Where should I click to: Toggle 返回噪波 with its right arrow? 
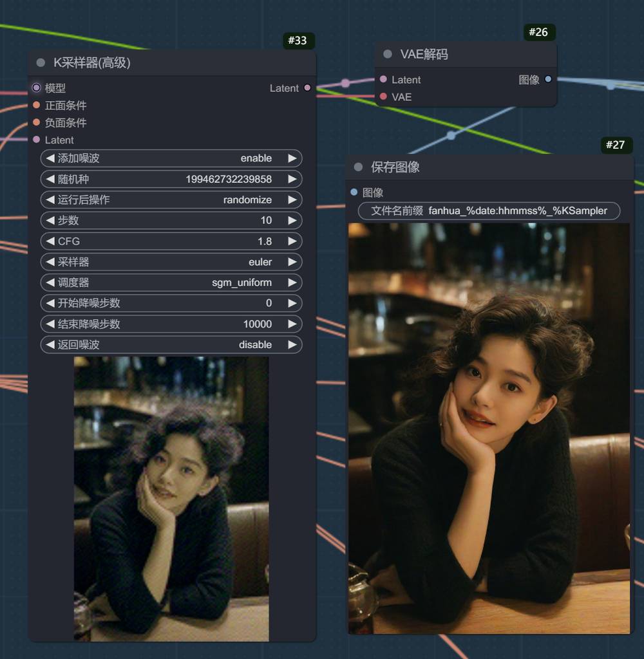tap(292, 345)
